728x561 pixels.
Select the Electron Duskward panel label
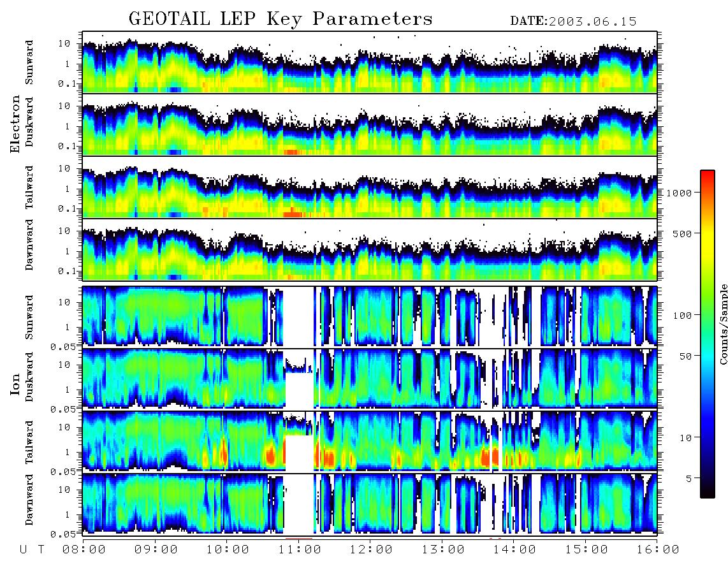(x=29, y=122)
